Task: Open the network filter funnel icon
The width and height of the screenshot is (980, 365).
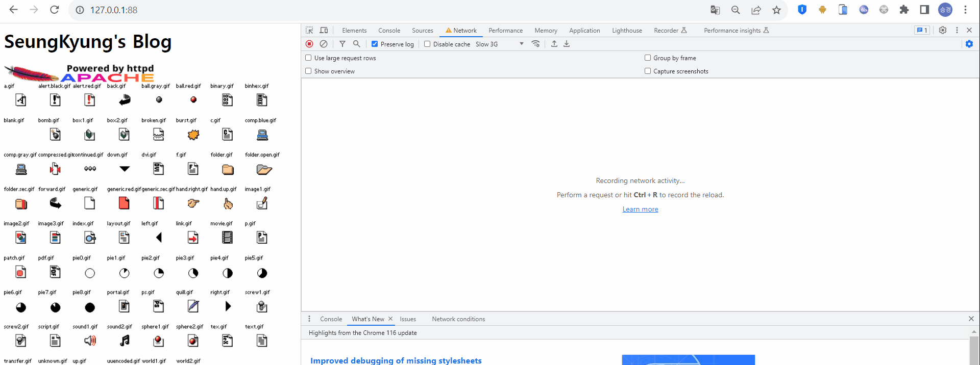Action: (x=342, y=44)
